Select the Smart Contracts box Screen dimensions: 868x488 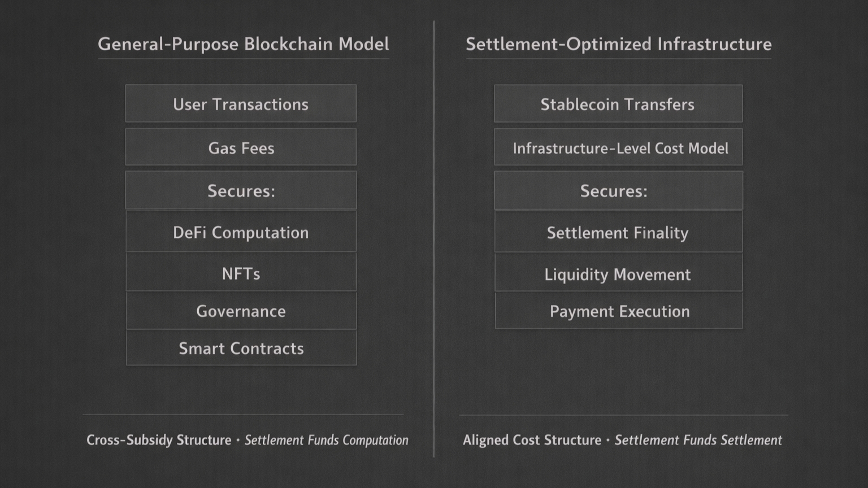(x=241, y=348)
